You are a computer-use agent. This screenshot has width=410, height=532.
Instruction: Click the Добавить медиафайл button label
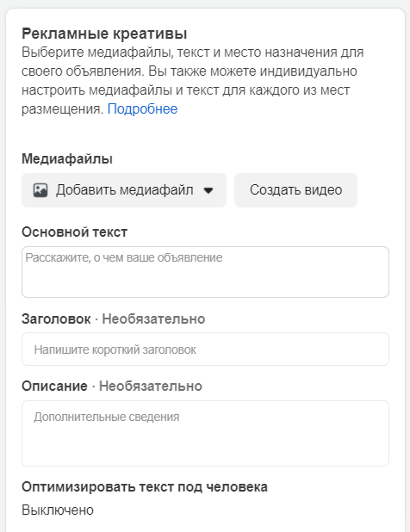pyautogui.click(x=125, y=190)
